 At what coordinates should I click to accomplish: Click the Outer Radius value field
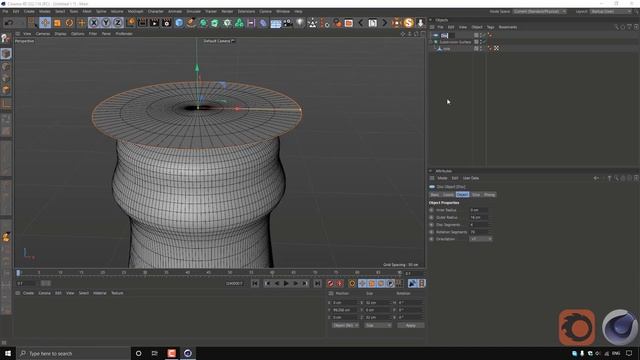click(478, 217)
